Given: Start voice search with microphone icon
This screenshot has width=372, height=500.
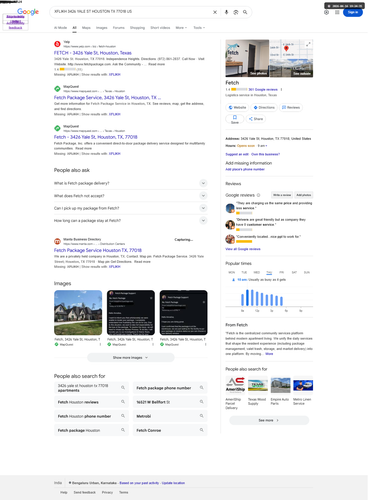Looking at the screenshot, I should [226, 12].
